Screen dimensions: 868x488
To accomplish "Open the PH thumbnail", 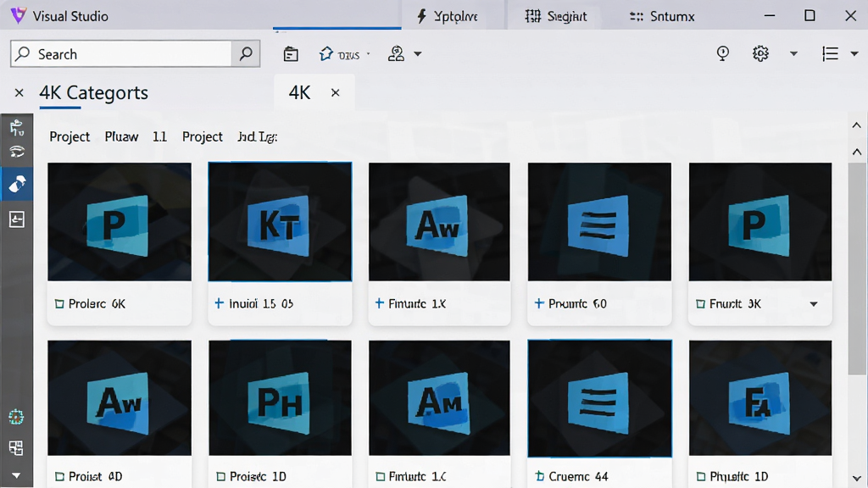I will [x=280, y=398].
